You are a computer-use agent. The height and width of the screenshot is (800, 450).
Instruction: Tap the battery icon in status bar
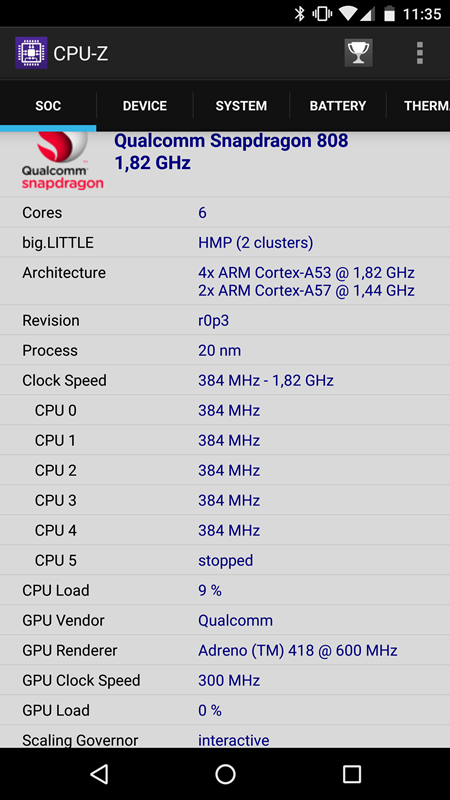tap(389, 14)
